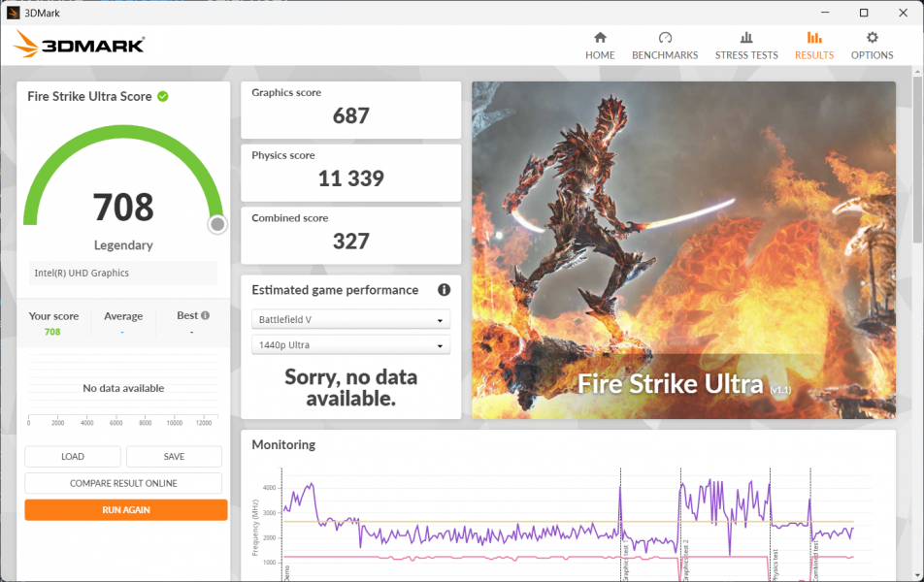
Task: Maximize the 3DMark window
Action: pos(864,13)
